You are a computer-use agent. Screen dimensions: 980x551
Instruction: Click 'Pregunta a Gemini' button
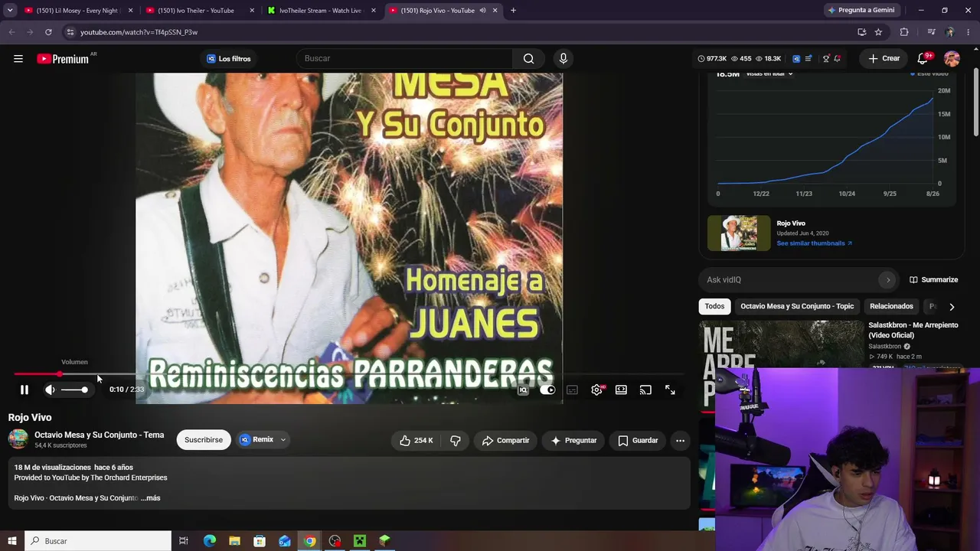pos(861,10)
